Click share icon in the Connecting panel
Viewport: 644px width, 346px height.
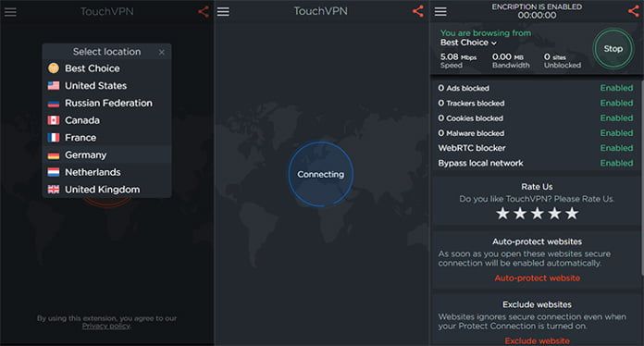(417, 11)
